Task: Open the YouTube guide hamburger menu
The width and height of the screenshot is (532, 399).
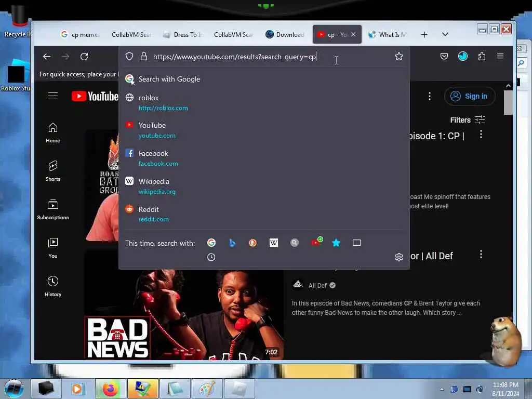Action: coord(53,96)
